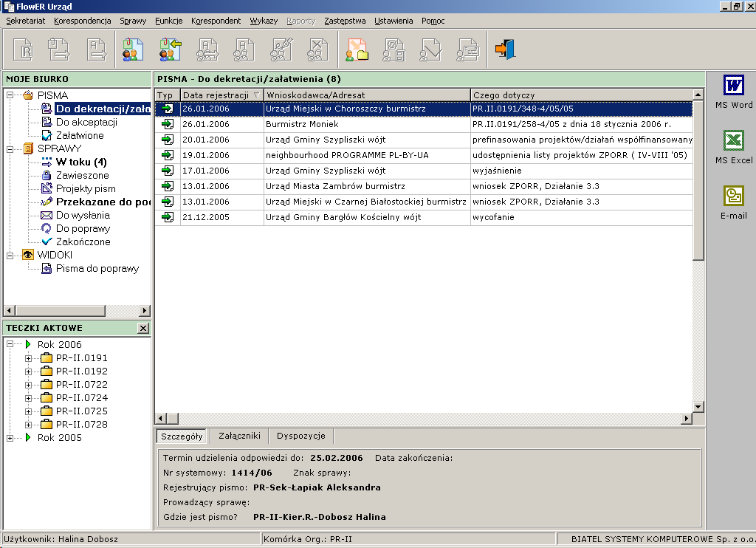Screen dimensions: 756x548
Task: Sort by Wnioskodawca/Adresat column header
Action: [x=367, y=95]
